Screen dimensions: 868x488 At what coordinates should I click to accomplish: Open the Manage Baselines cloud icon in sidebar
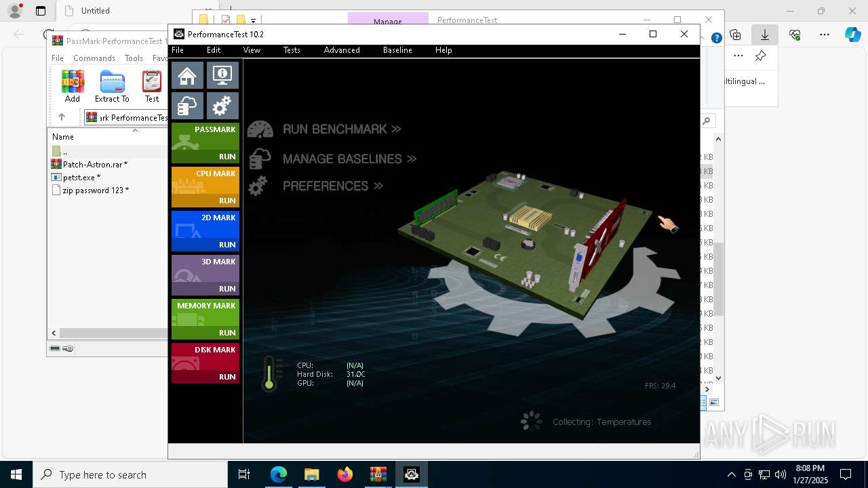(x=187, y=106)
